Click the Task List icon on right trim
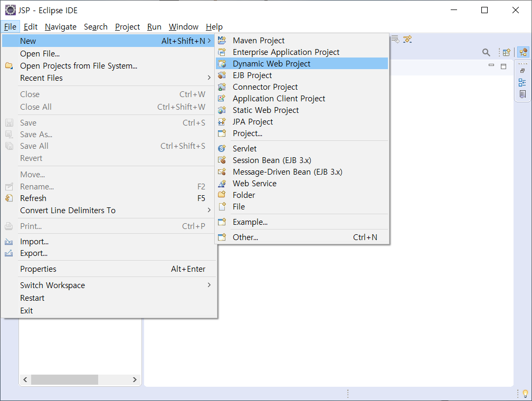The height and width of the screenshot is (401, 532). pyautogui.click(x=522, y=94)
